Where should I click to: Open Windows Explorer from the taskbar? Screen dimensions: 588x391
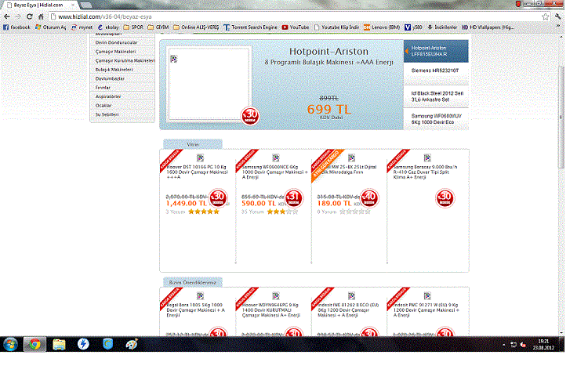click(59, 344)
